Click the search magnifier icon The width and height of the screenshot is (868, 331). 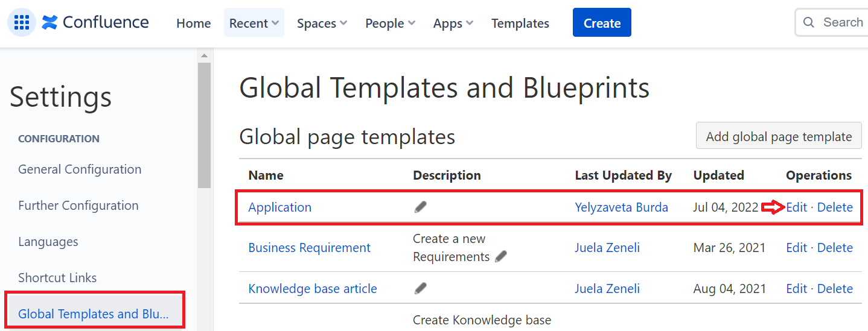tap(809, 23)
